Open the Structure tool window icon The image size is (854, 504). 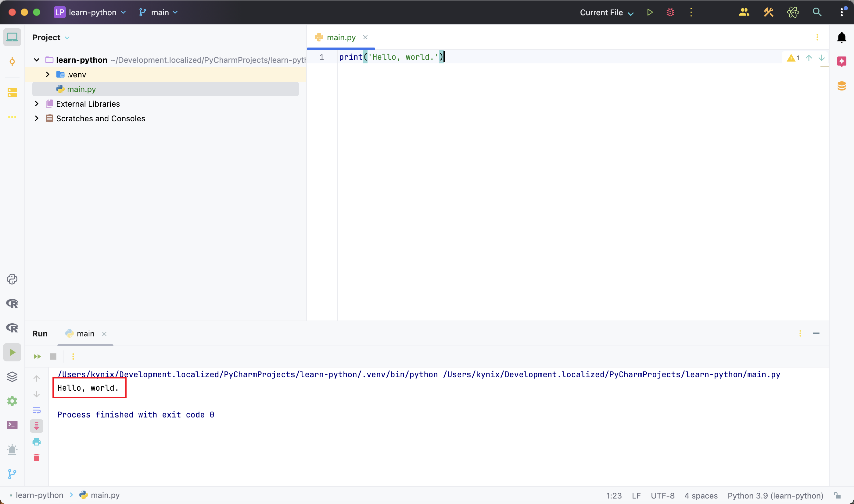[12, 92]
